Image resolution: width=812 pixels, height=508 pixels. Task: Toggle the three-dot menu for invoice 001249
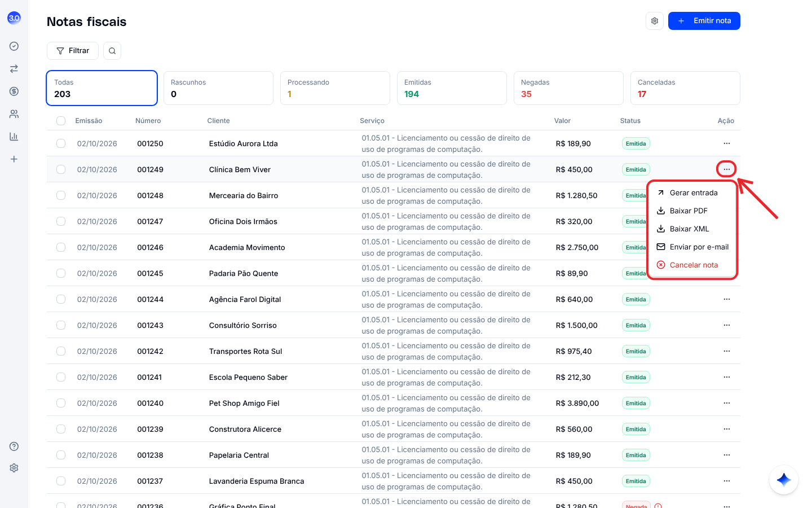(727, 169)
